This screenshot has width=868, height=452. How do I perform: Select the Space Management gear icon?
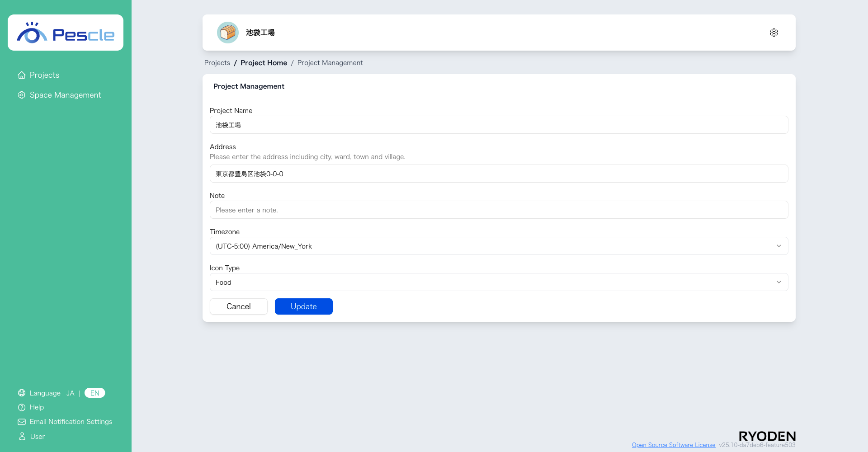[22, 95]
